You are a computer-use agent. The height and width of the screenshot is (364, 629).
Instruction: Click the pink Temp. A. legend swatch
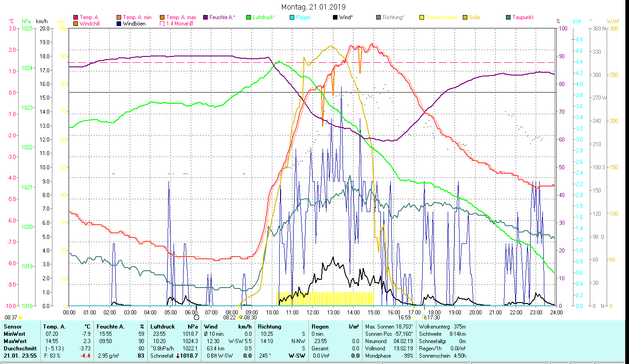76,17
